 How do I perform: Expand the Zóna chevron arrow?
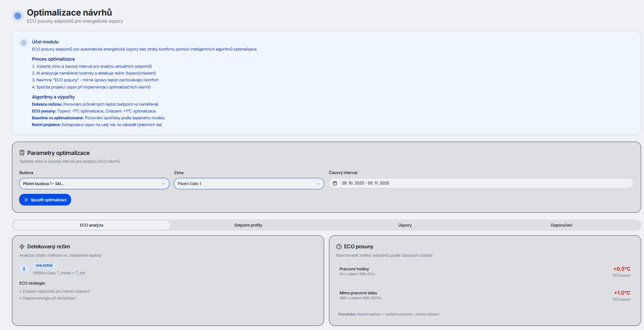click(318, 184)
